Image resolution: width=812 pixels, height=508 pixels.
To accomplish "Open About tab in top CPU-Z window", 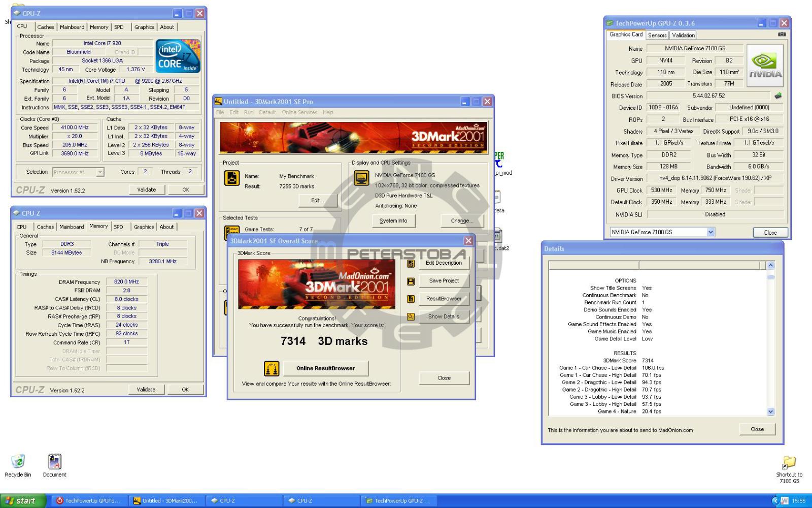I will pyautogui.click(x=167, y=27).
